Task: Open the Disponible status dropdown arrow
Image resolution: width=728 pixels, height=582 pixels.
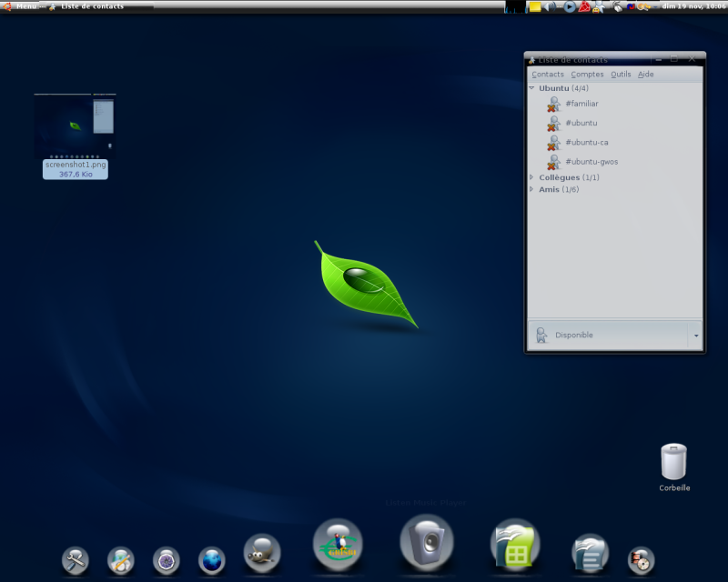Action: pos(696,336)
